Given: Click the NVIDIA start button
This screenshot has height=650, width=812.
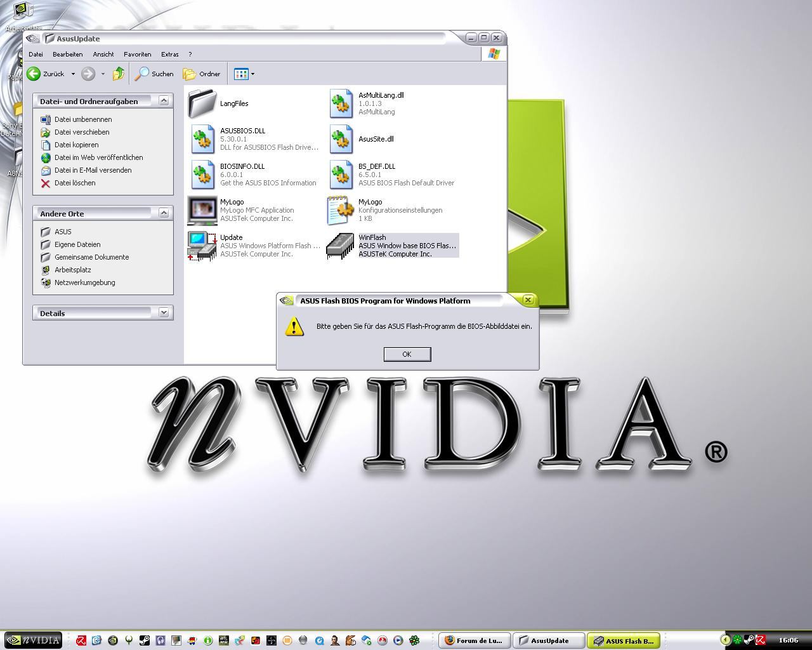Looking at the screenshot, I should click(x=33, y=640).
